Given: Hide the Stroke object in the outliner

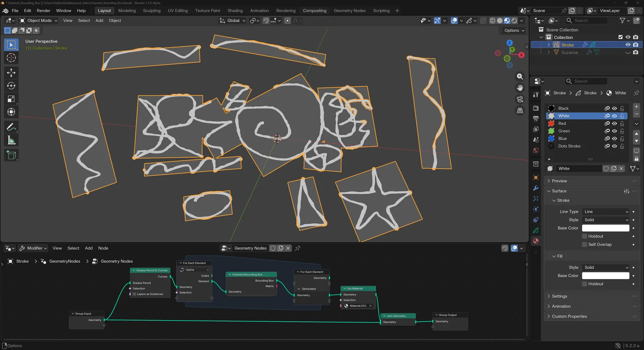Looking at the screenshot, I should pyautogui.click(x=627, y=45).
